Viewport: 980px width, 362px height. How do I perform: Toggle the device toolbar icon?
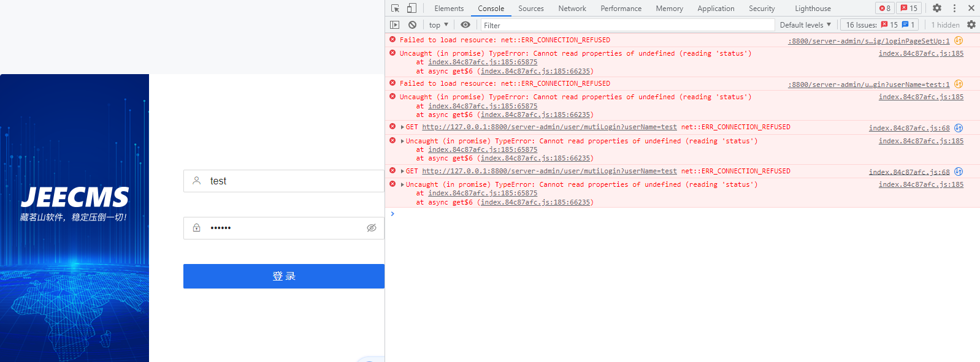point(412,9)
